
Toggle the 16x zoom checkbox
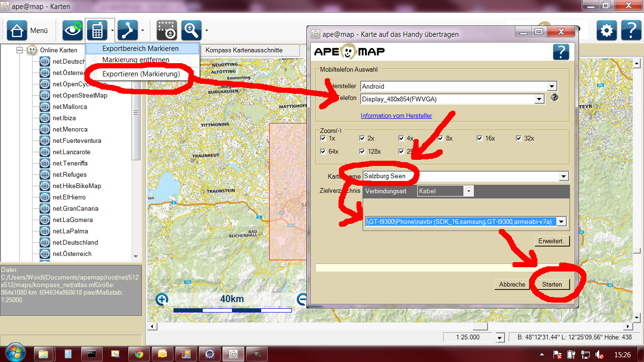[x=480, y=139]
